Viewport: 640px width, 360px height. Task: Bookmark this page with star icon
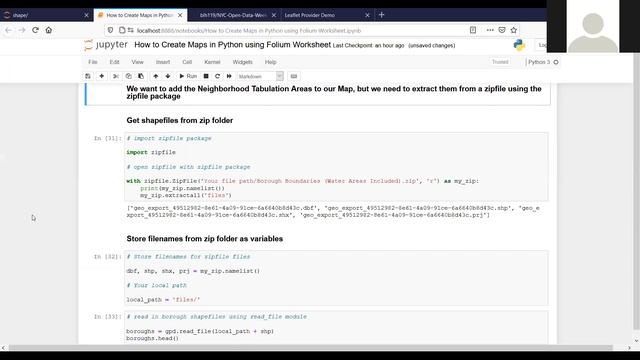(x=514, y=30)
